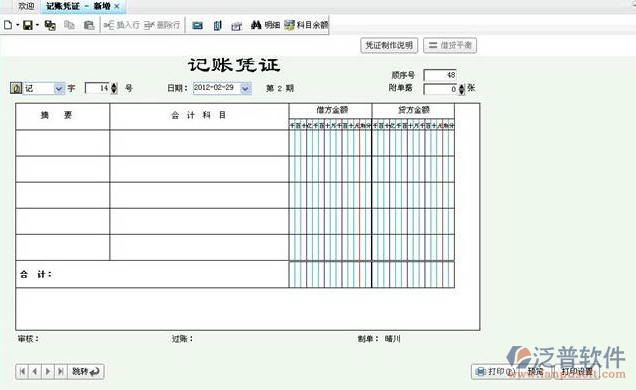Open the date picker dropdown for 2012-02-29

245,88
